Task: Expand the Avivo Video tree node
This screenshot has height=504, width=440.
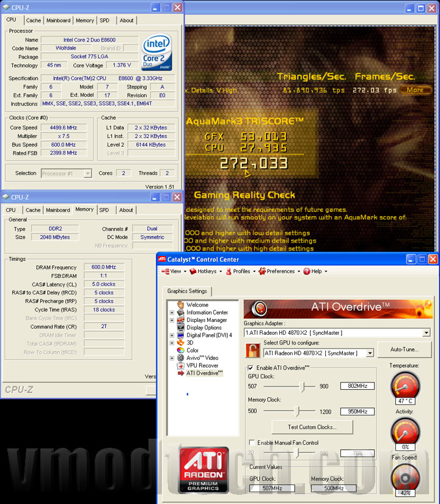Action: [x=172, y=358]
